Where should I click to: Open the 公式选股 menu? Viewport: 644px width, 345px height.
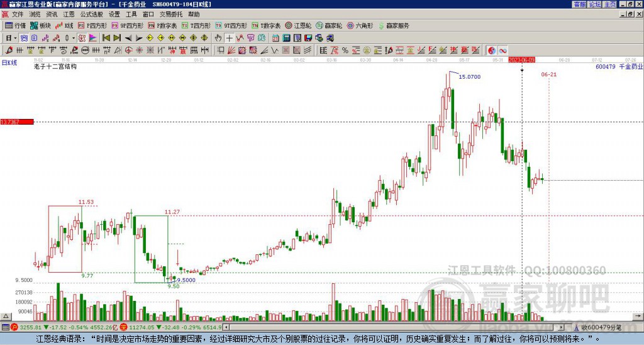tap(91, 14)
